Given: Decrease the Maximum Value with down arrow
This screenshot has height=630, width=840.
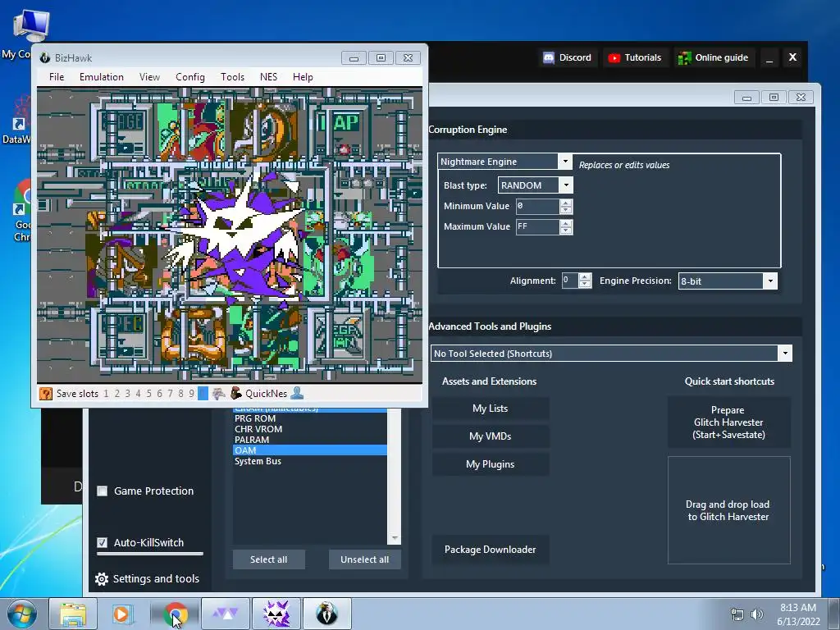Looking at the screenshot, I should (x=566, y=231).
